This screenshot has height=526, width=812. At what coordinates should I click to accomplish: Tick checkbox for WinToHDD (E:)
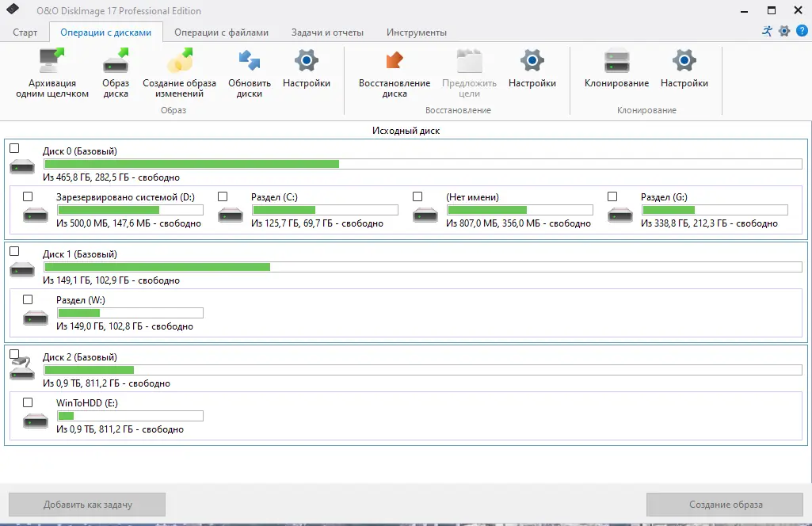(28, 402)
